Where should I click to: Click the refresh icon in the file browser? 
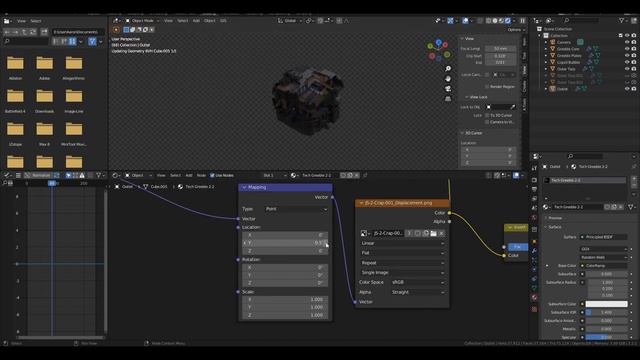tap(33, 32)
